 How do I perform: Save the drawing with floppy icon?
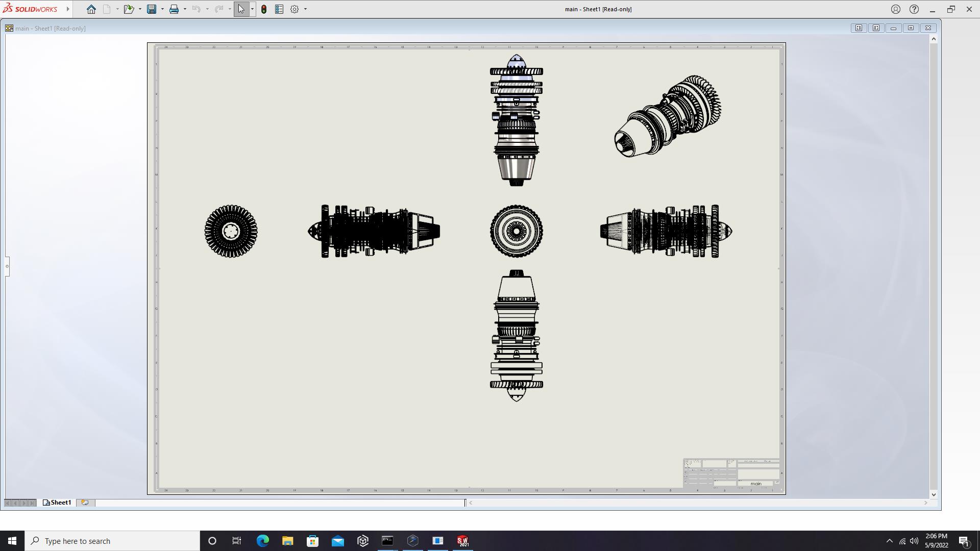(152, 9)
